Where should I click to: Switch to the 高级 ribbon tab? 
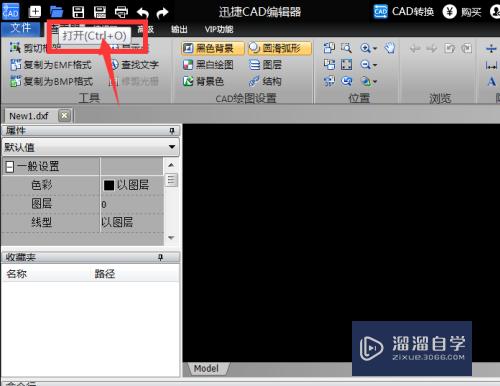coord(146,29)
